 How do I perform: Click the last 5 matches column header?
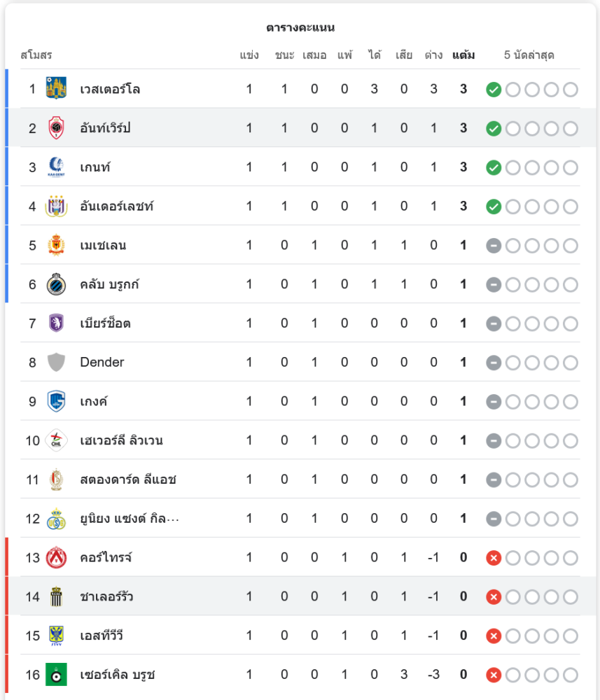(529, 55)
